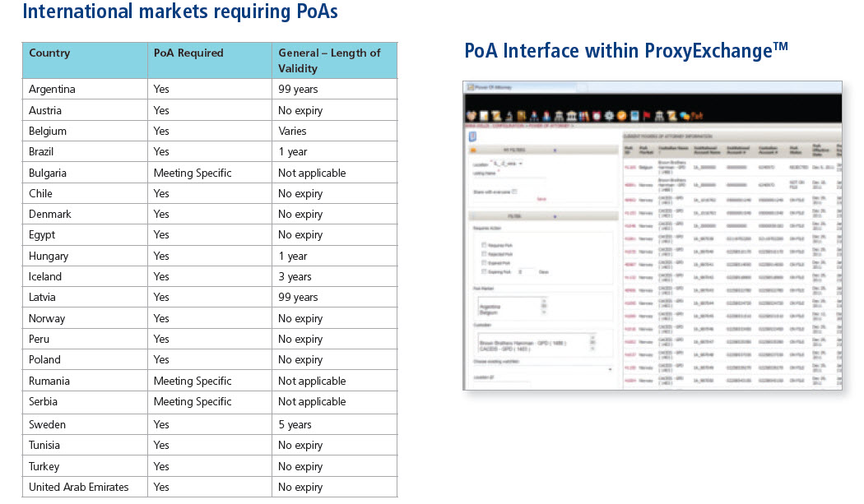The height and width of the screenshot is (504, 864).
Task: Check the Expired PoA filter checkbox
Action: click(484, 262)
